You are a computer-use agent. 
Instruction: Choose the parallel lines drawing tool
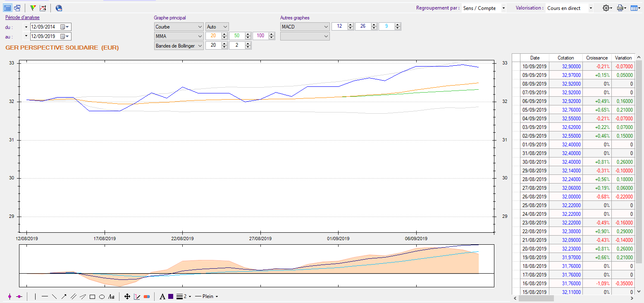(x=73, y=296)
